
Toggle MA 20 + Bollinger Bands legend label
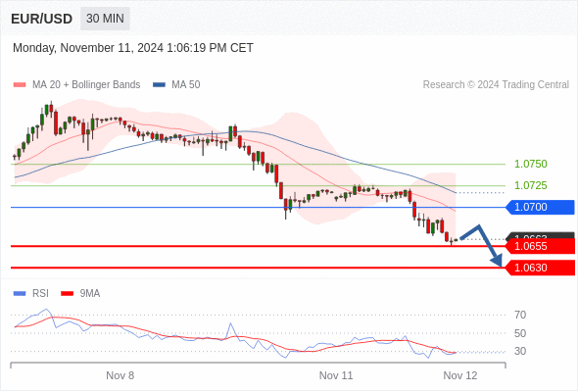[x=86, y=85]
